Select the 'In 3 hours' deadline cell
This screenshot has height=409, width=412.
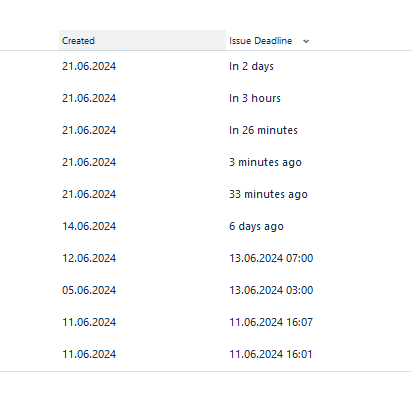255,98
